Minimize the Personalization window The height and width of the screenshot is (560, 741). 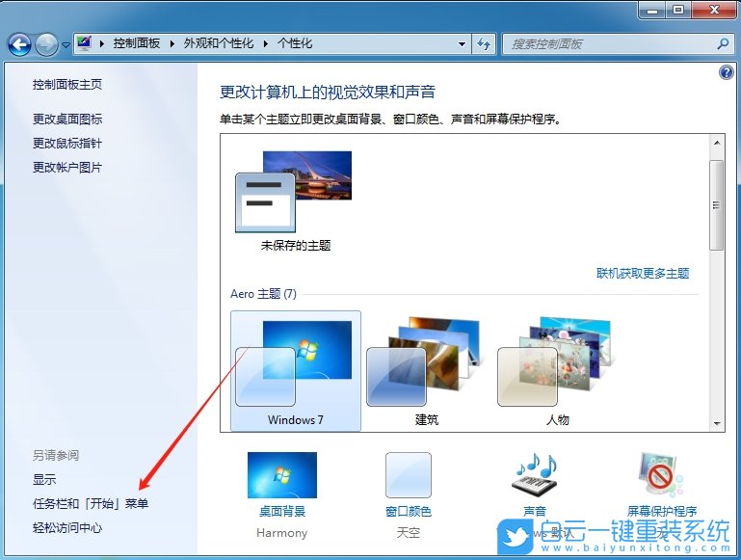[652, 10]
